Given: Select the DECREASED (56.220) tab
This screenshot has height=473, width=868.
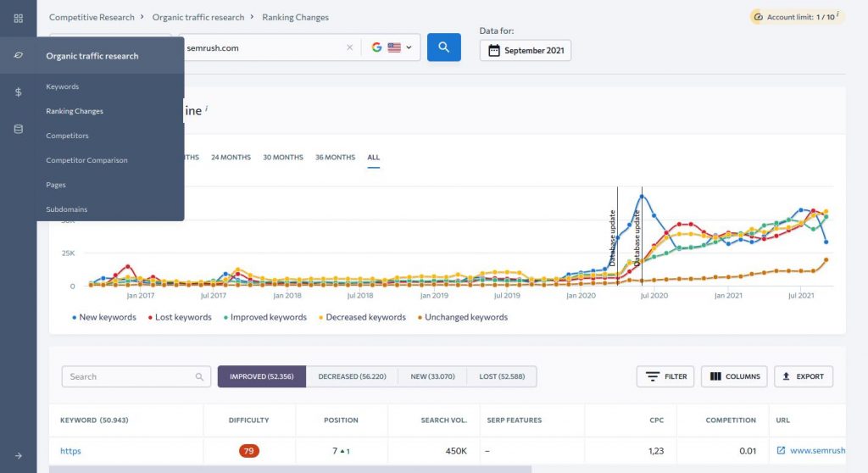Looking at the screenshot, I should 352,376.
